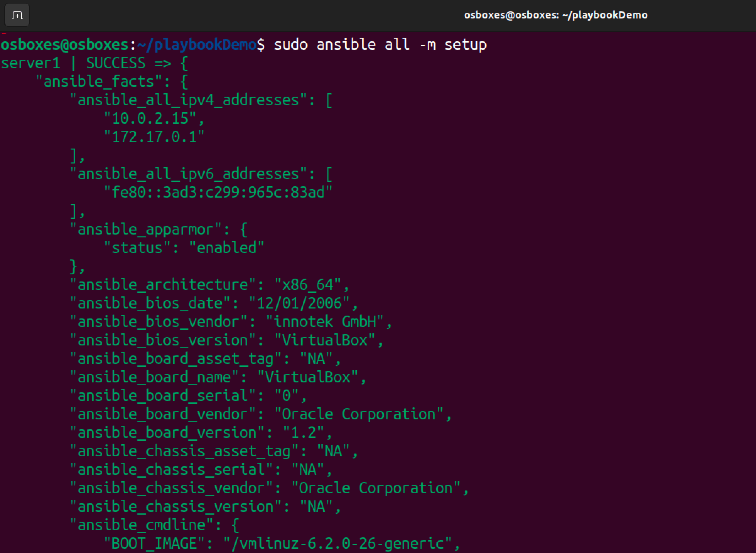756x553 pixels.
Task: Click the "ansible_chassis_vendor" key
Action: click(171, 488)
